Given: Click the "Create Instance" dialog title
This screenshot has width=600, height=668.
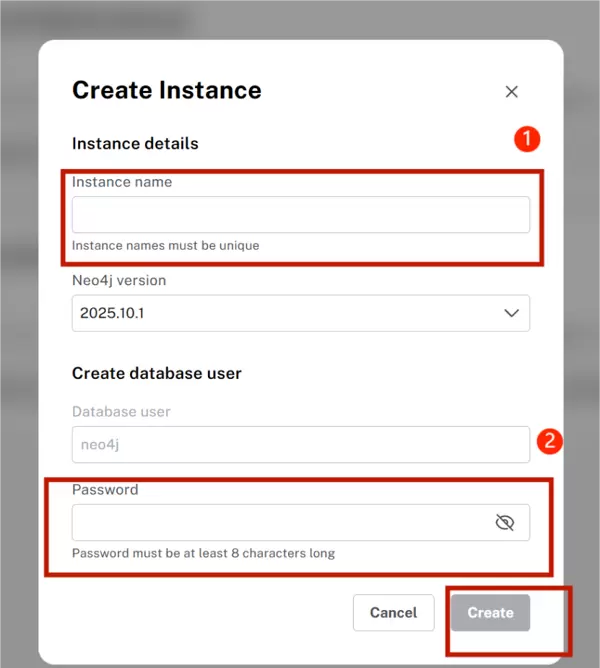Looking at the screenshot, I should 167,90.
